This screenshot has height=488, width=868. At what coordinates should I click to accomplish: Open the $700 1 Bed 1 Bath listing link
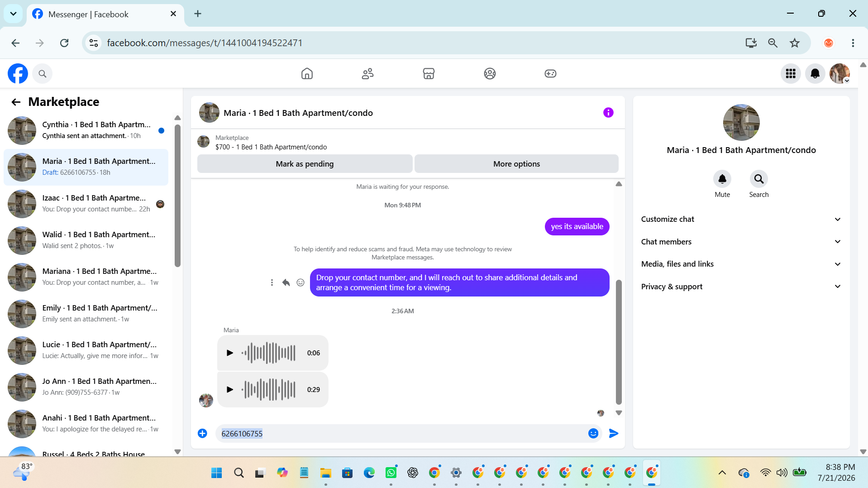click(271, 147)
